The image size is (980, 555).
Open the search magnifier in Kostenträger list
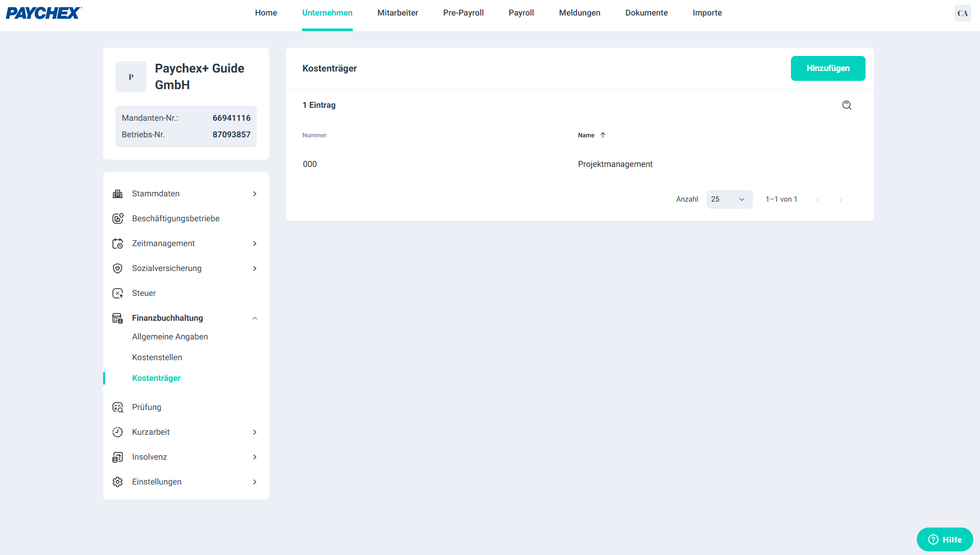pos(847,105)
